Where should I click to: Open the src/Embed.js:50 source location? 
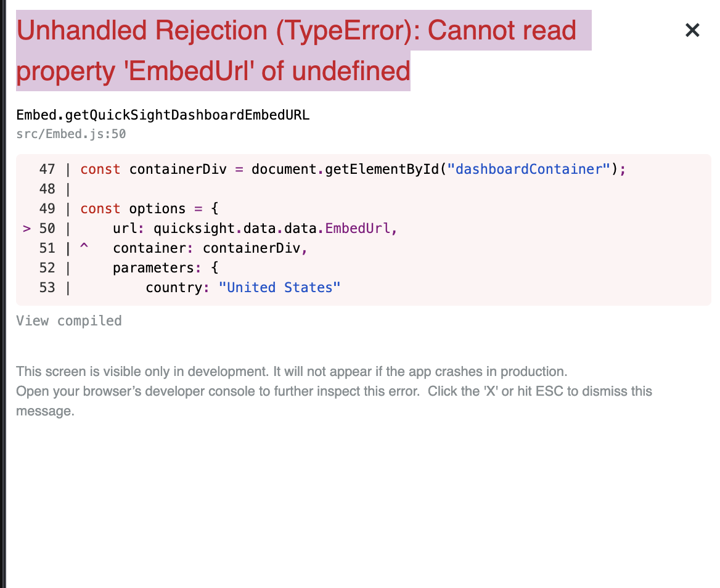pyautogui.click(x=70, y=134)
